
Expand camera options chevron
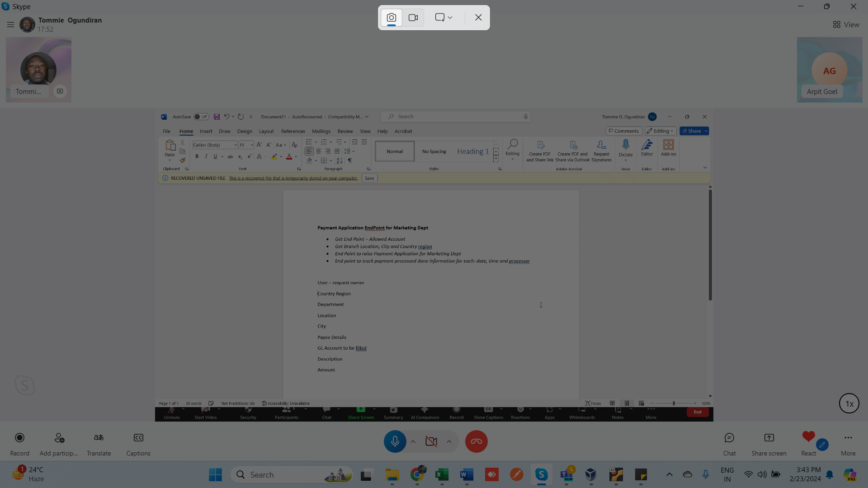[x=449, y=441]
